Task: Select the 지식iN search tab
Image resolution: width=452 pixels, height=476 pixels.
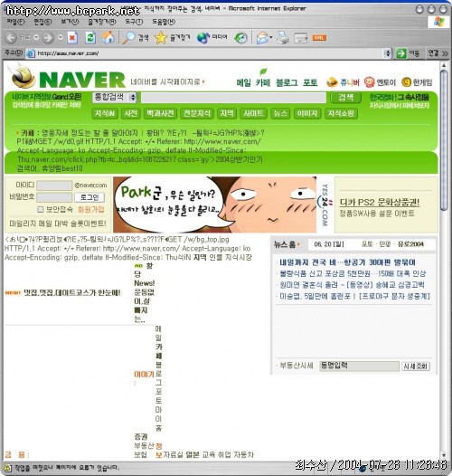Action: [105, 113]
